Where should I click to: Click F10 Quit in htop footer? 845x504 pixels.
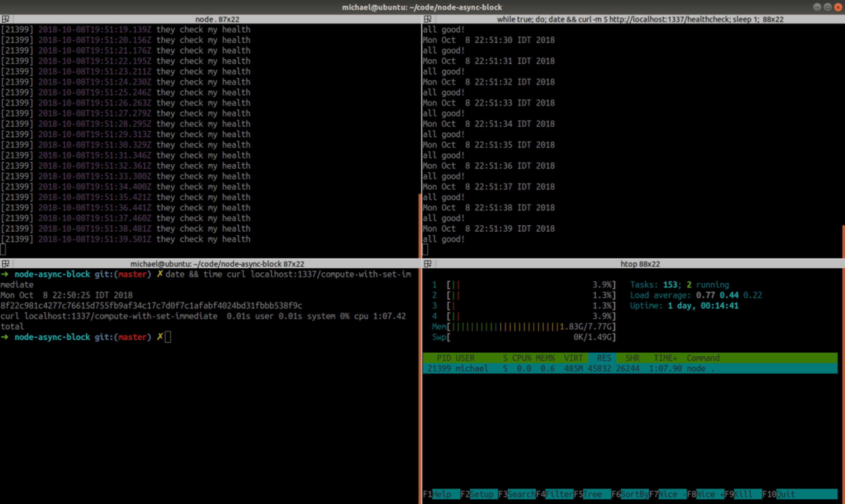pyautogui.click(x=799, y=494)
